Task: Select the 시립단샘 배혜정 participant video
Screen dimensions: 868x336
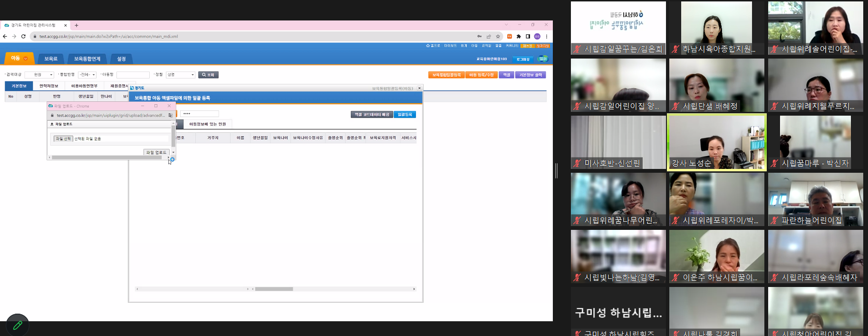Action: (717, 85)
